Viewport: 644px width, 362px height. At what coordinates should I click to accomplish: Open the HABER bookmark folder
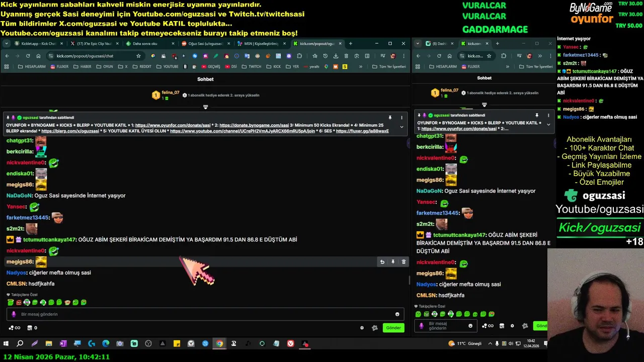pos(83,66)
